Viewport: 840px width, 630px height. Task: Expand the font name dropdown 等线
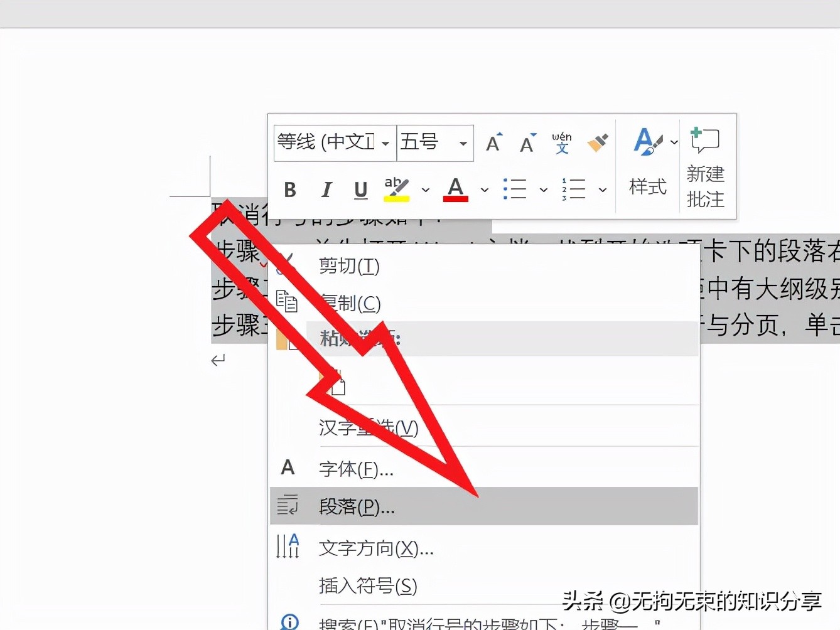coord(385,144)
